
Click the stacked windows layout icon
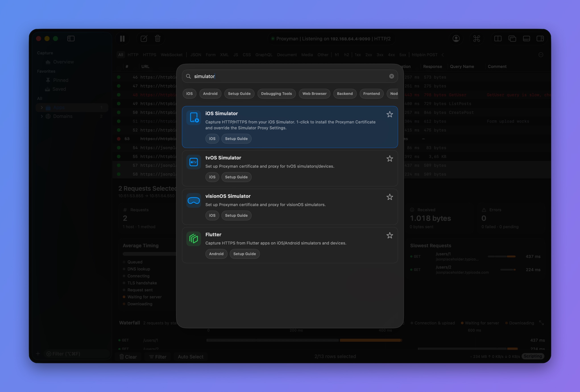point(512,39)
